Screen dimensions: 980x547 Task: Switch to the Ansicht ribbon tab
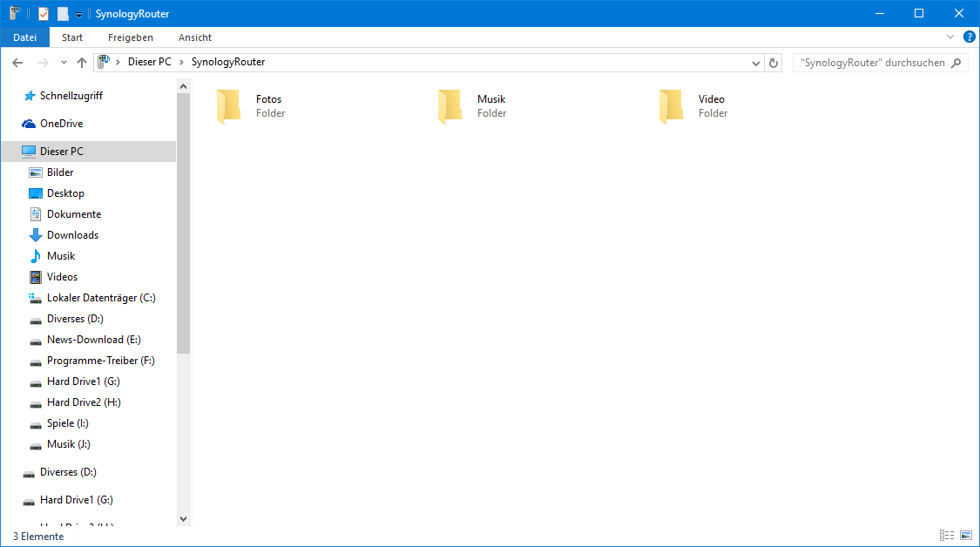[195, 37]
